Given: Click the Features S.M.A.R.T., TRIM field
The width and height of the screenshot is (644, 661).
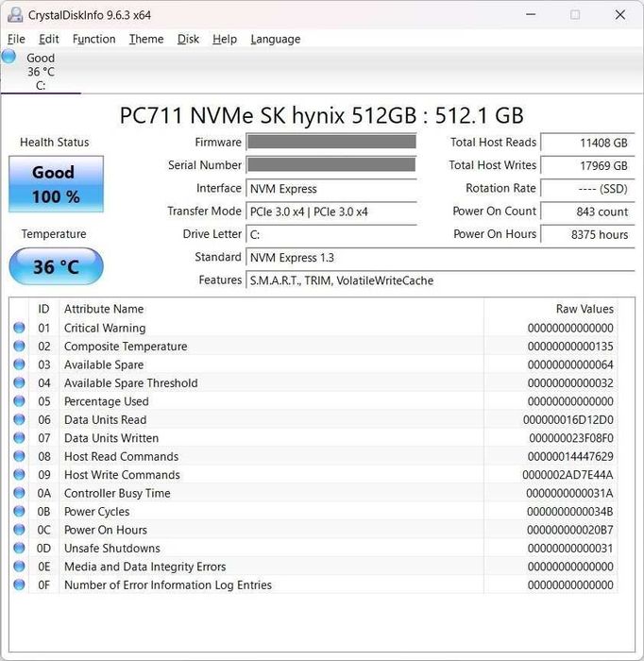Looking at the screenshot, I should tap(440, 280).
